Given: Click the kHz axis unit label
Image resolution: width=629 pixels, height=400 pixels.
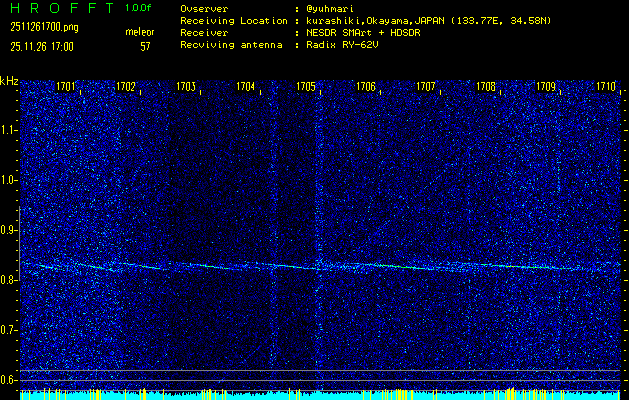Looking at the screenshot, I should 9,80.
